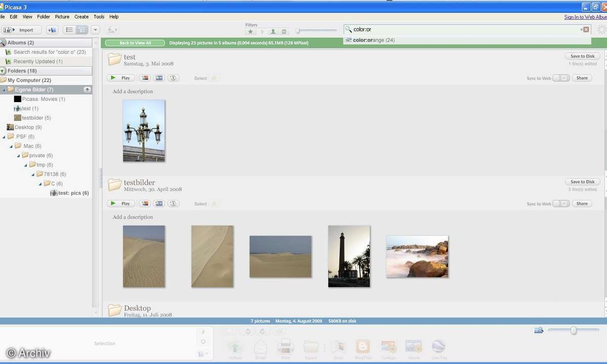Click Share for the test folder
This screenshot has height=364, width=607.
pos(582,78)
